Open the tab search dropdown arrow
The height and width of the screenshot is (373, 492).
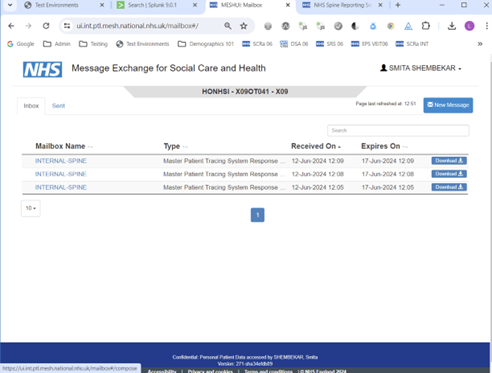[x=10, y=5]
